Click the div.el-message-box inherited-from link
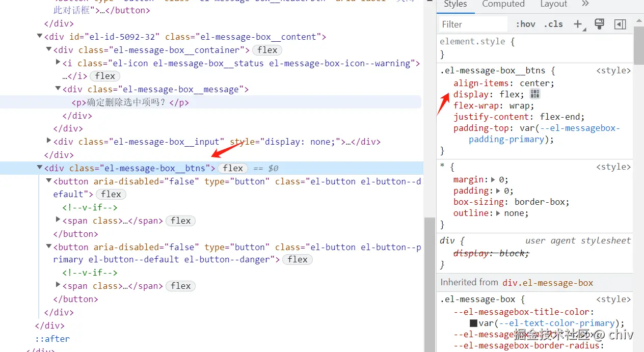This screenshot has height=352, width=644. point(548,283)
